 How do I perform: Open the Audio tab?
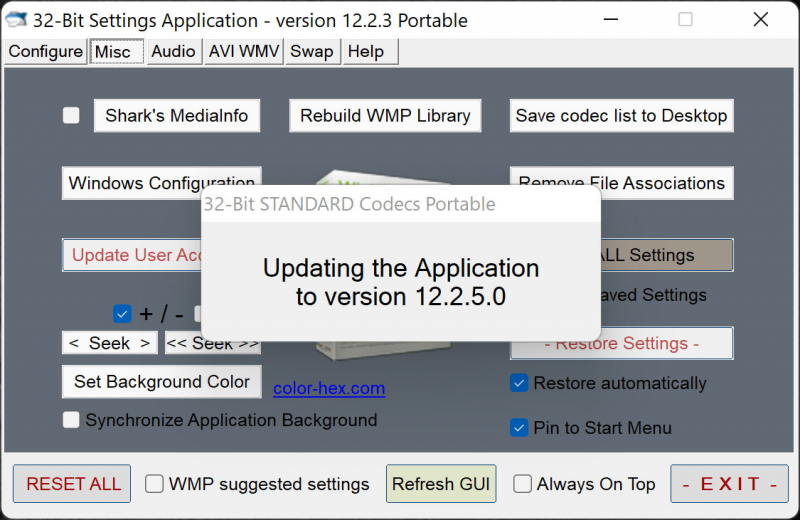pos(173,52)
